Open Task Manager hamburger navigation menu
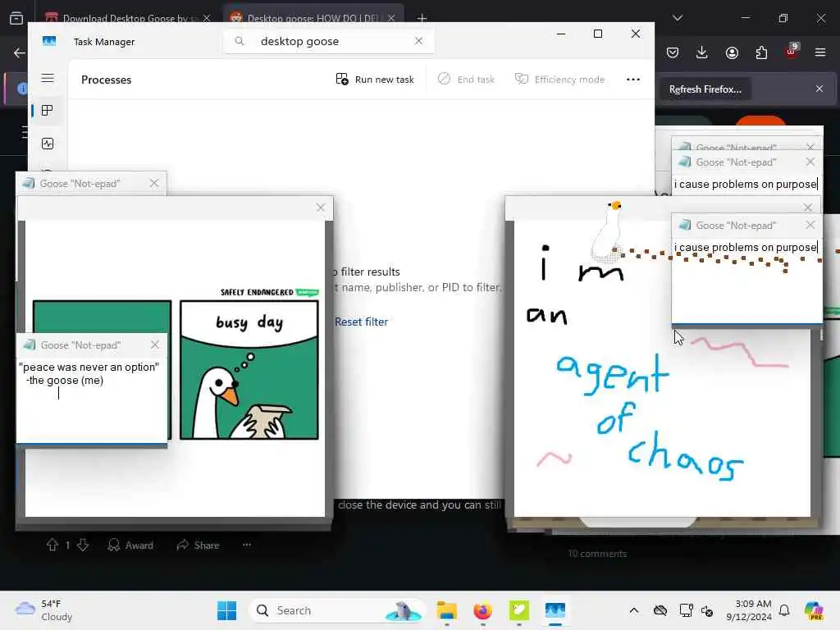840x630 pixels. (48, 78)
